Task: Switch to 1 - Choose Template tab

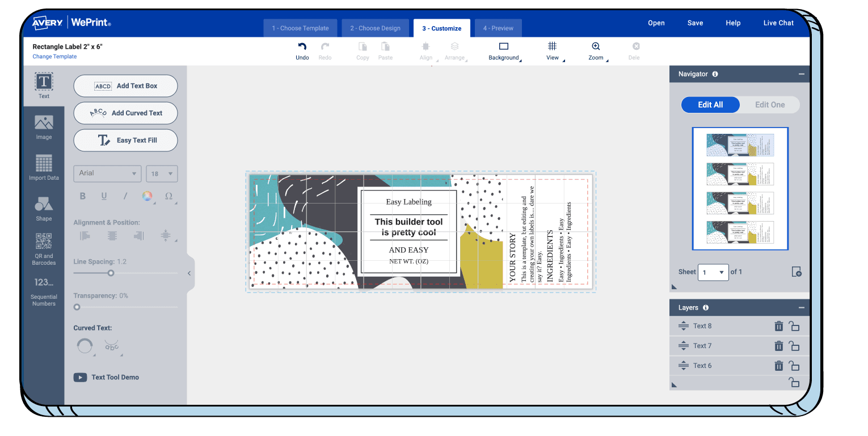Action: click(x=300, y=28)
